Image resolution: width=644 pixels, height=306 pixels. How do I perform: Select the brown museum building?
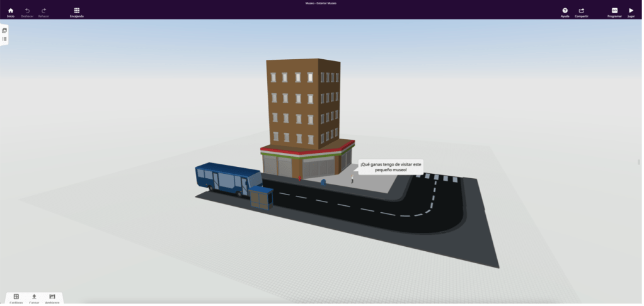tap(302, 101)
